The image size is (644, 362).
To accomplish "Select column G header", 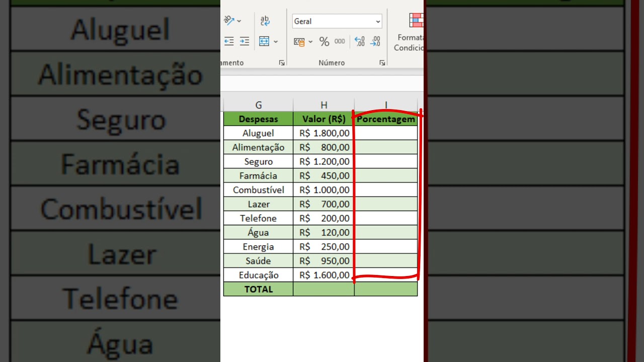I will coord(258,105).
